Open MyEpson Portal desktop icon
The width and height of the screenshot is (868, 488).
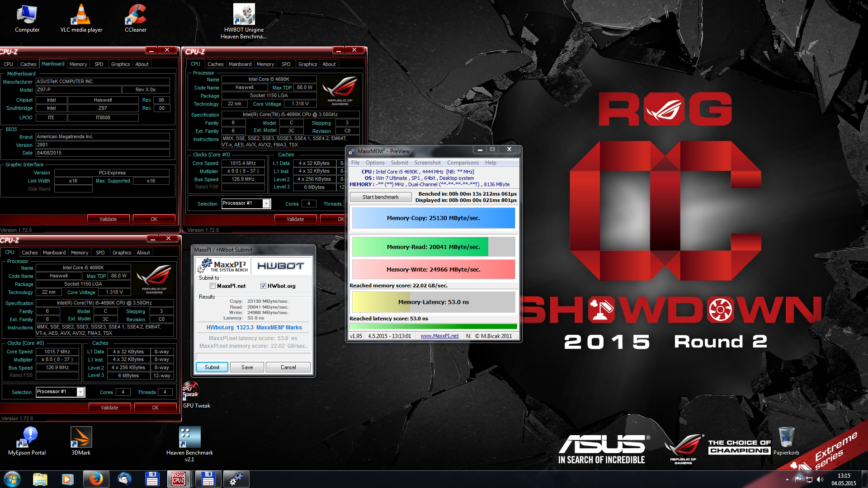[27, 441]
